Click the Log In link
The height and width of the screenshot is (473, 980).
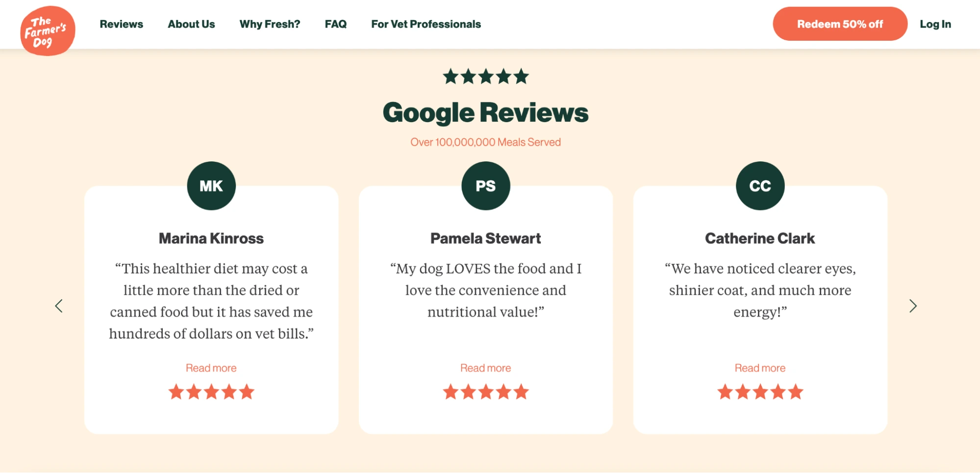pyautogui.click(x=935, y=24)
